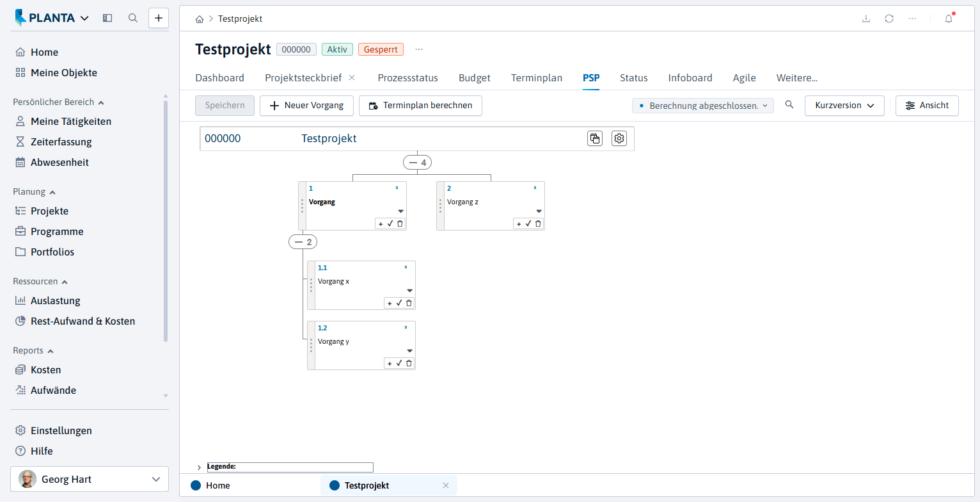
Task: Select the drag handle of card 1.2
Action: 311,346
